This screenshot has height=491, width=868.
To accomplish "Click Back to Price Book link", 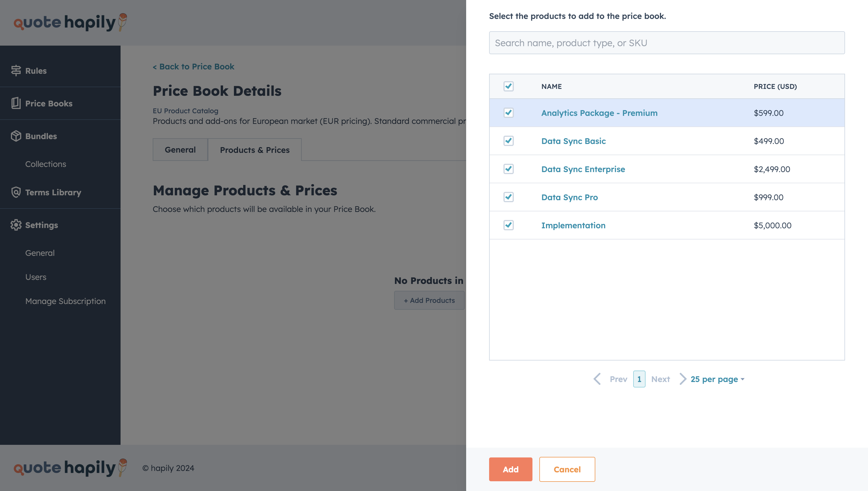I will click(193, 67).
